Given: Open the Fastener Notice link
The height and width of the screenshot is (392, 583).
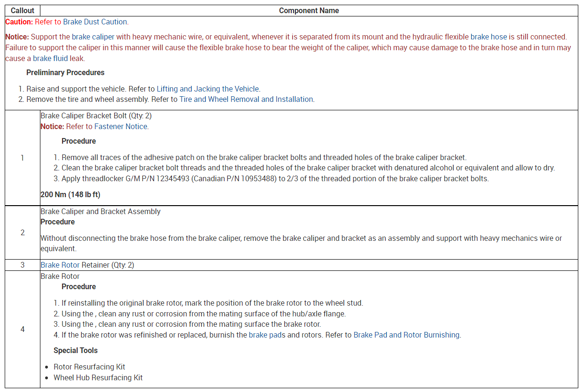Looking at the screenshot, I should point(121,126).
